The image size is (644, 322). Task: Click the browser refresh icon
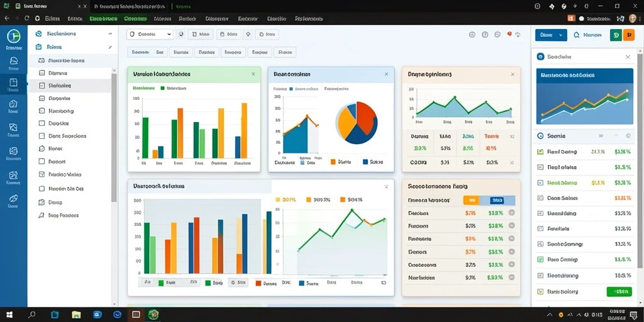[27, 18]
